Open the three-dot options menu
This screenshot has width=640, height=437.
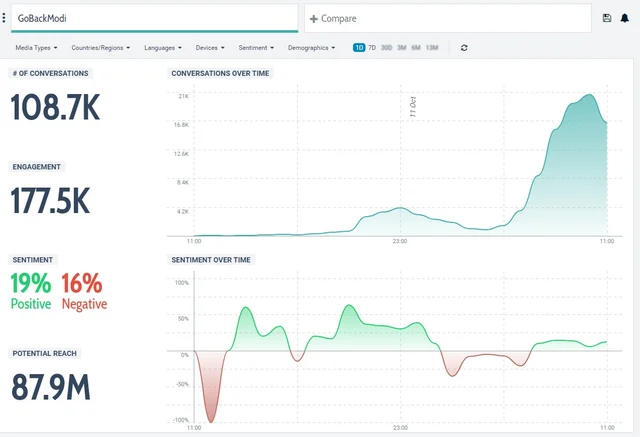coord(4,18)
